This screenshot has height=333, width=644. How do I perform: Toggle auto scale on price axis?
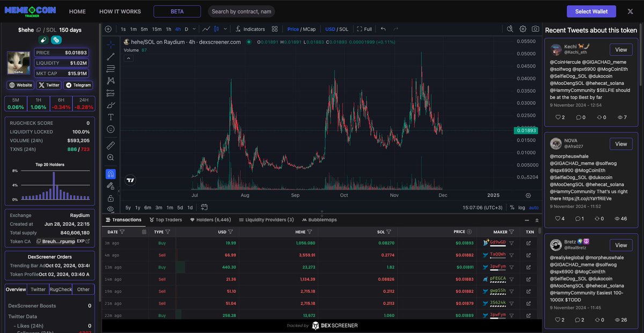(x=533, y=207)
